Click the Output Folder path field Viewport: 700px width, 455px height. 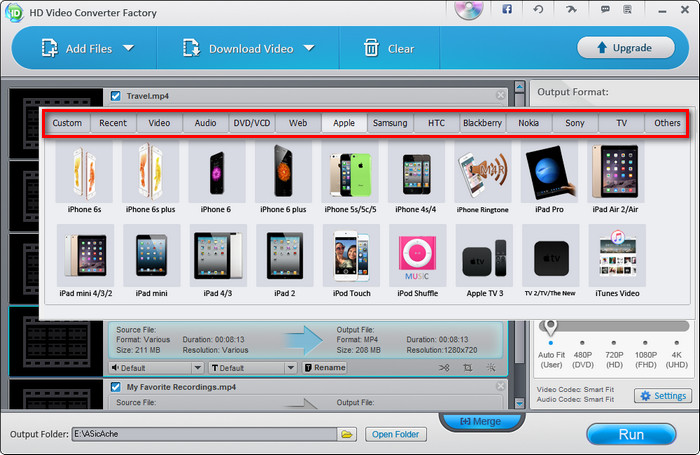pos(204,434)
